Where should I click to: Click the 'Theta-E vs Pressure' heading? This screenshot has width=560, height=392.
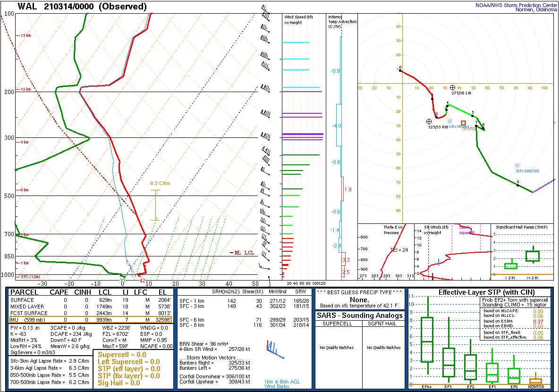pyautogui.click(x=393, y=230)
